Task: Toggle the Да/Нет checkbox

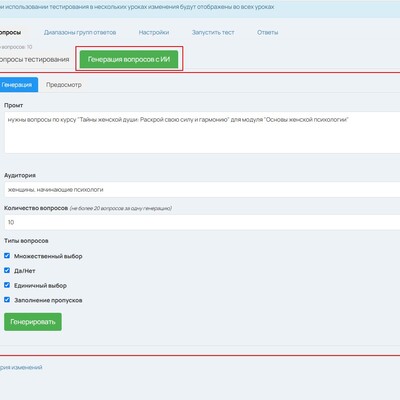Action: pos(7,270)
